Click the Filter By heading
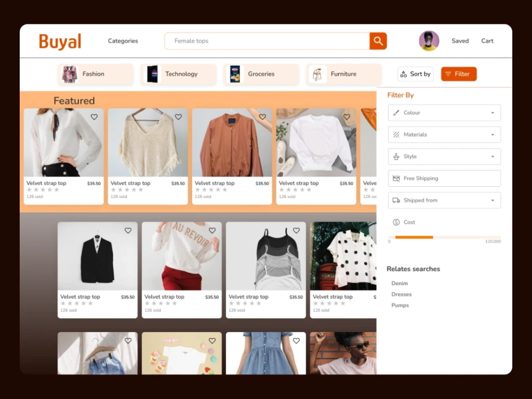This screenshot has width=532, height=399. pyautogui.click(x=401, y=95)
